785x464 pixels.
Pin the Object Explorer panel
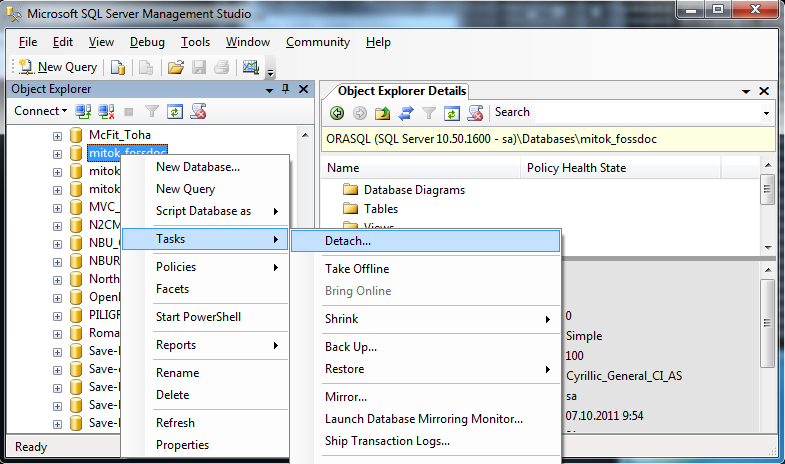click(286, 89)
